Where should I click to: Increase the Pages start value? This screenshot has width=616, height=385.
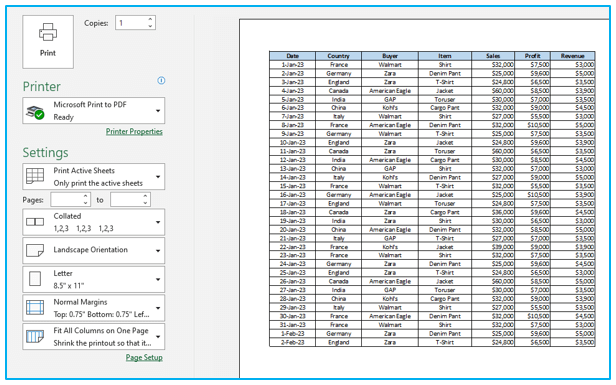click(86, 196)
